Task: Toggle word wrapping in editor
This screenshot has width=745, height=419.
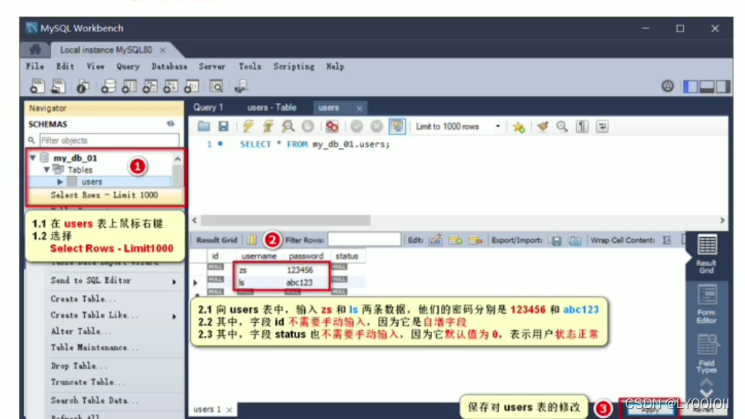Action: coord(602,126)
